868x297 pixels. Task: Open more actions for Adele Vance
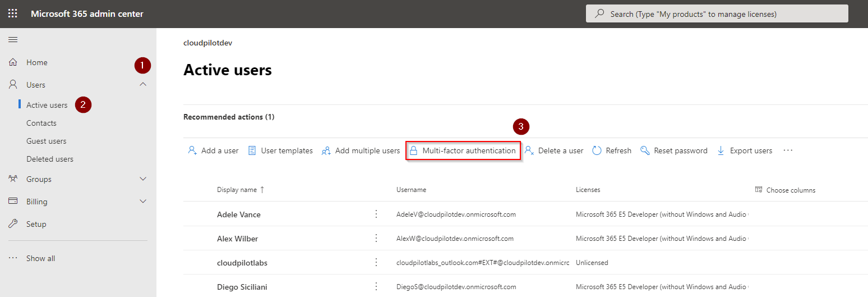coord(376,214)
